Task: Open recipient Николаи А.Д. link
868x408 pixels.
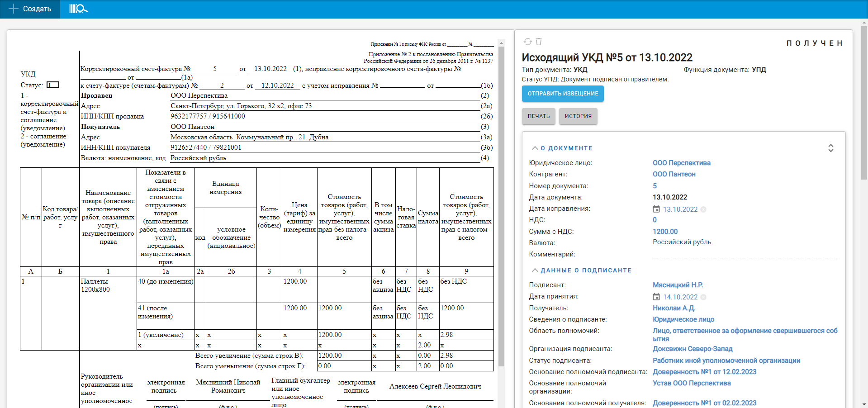Action: (x=674, y=308)
